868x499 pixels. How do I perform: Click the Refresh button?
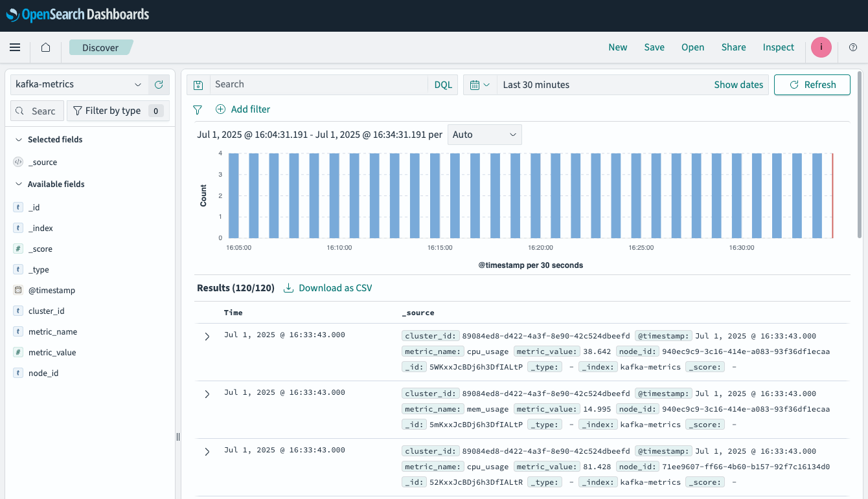point(812,84)
